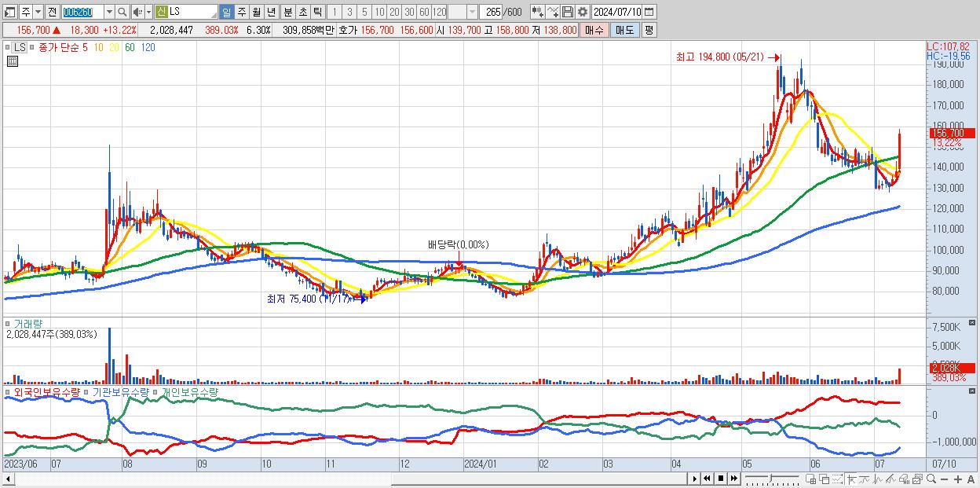
Task: Click the panel layout icon at toolbar start
Action: 9,12
